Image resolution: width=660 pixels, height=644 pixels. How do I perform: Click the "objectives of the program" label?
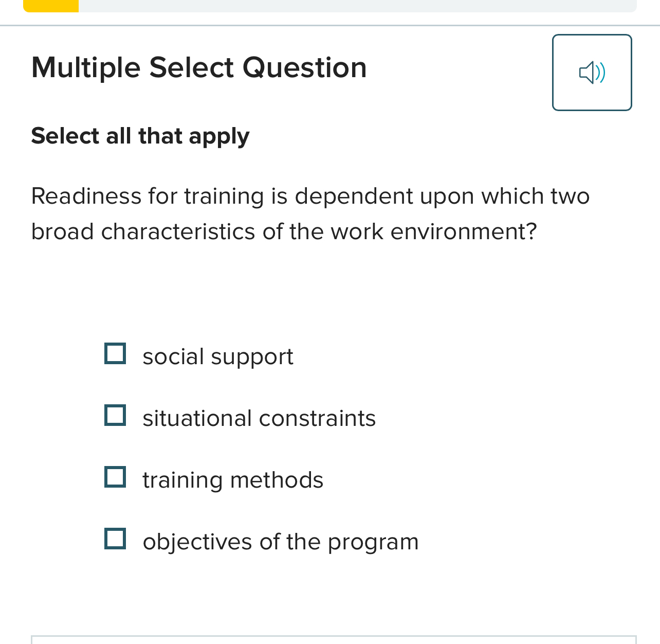pyautogui.click(x=281, y=542)
